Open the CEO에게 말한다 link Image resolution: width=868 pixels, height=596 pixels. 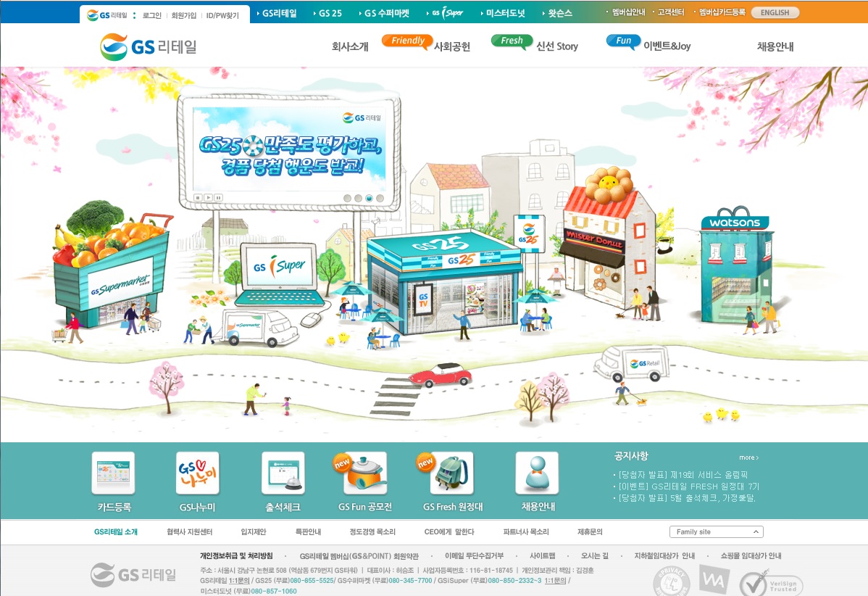click(x=449, y=531)
